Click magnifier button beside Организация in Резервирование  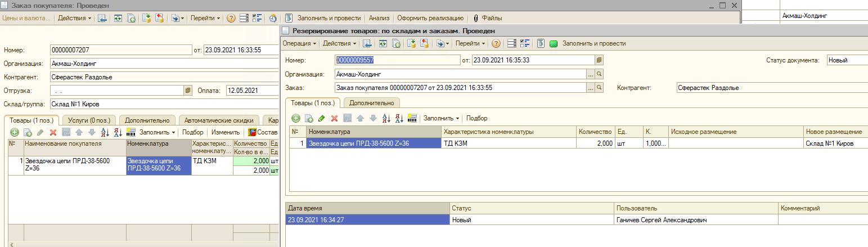point(599,74)
